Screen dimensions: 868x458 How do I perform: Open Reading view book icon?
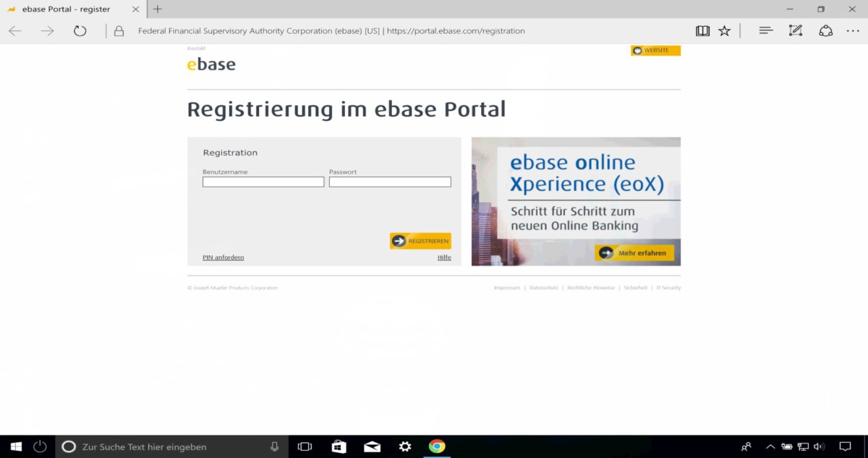pos(702,31)
